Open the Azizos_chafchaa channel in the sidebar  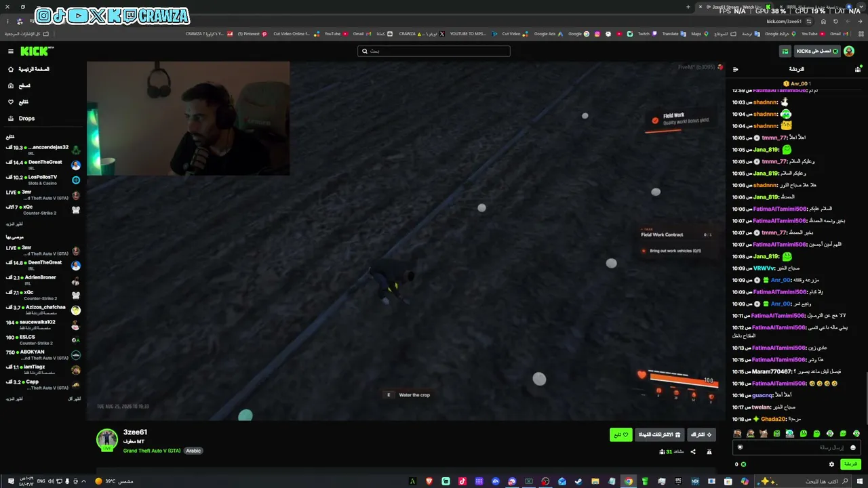(x=43, y=310)
